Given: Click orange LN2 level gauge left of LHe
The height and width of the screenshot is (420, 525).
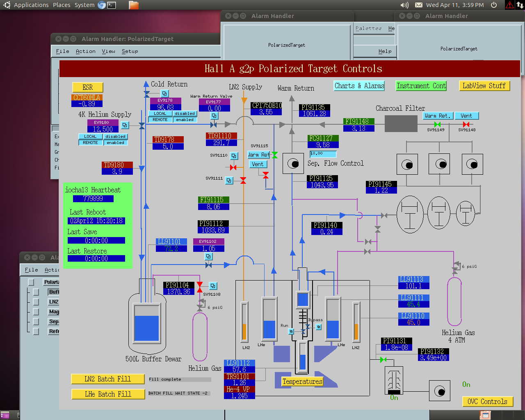Looking at the screenshot, I should click(x=244, y=322).
